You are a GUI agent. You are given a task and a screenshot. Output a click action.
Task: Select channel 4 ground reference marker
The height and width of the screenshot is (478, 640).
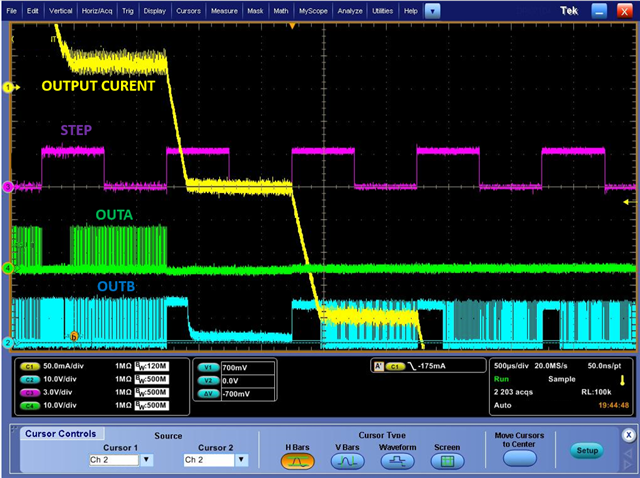point(8,268)
